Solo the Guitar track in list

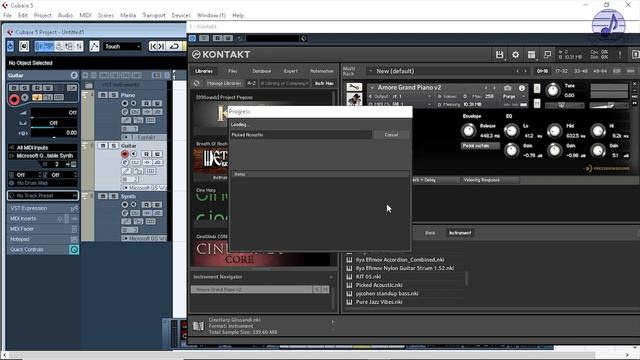pos(113,146)
